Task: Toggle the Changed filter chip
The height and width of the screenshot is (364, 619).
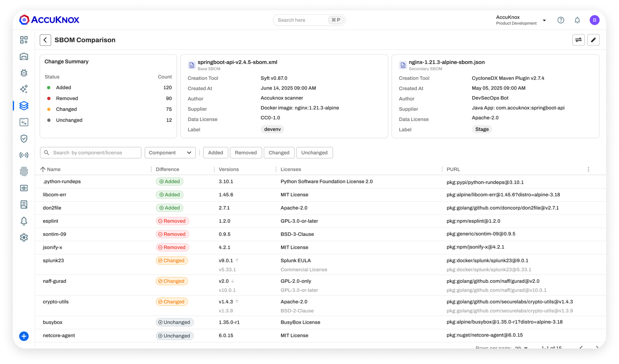Action: pyautogui.click(x=279, y=153)
